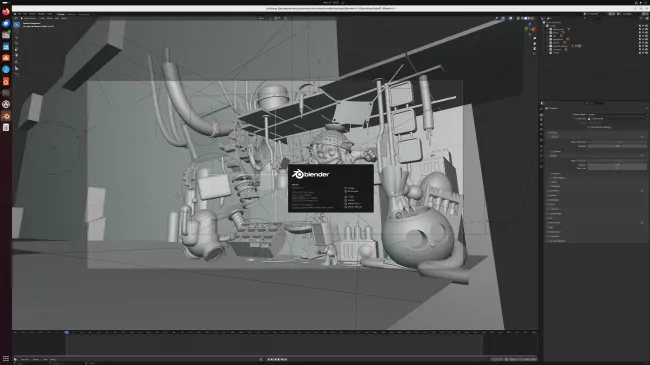Viewport: 650px width, 365px height.
Task: Open the Render Engine dropdown in properties
Action: pyautogui.click(x=617, y=114)
